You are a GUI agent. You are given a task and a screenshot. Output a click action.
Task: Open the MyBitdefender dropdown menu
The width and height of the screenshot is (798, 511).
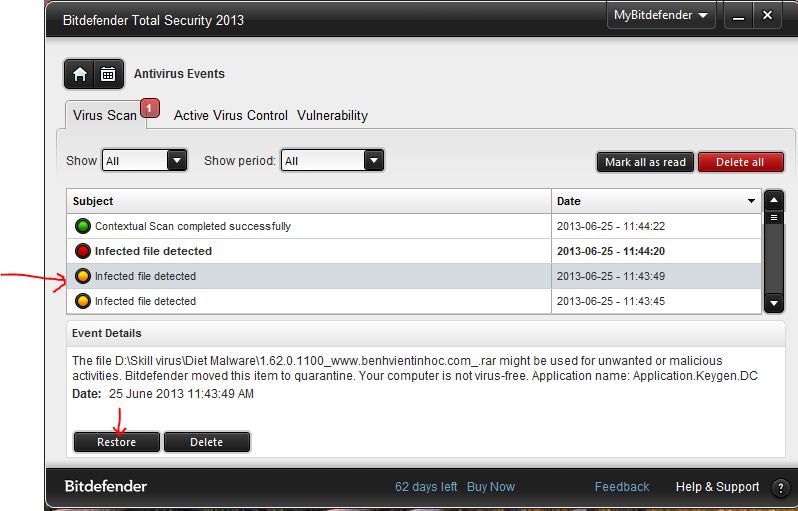point(661,15)
